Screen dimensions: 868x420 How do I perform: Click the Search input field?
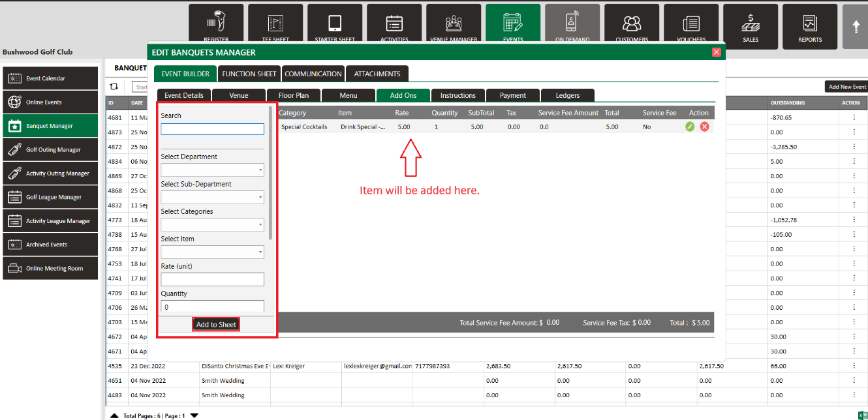coord(212,129)
